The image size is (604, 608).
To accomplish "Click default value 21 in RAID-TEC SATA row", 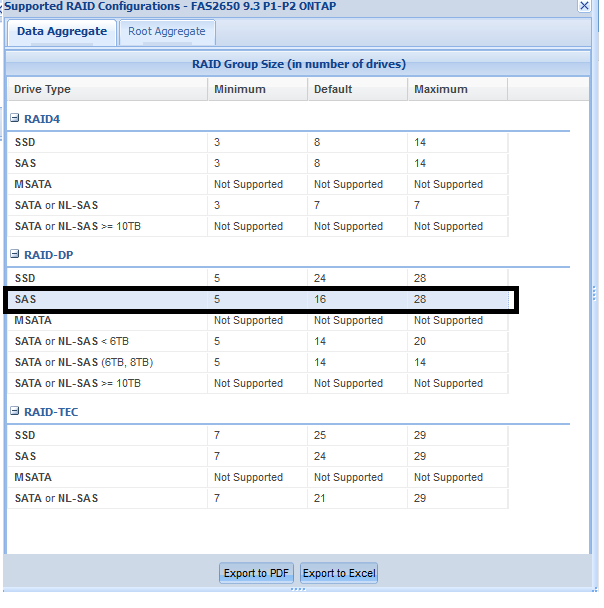I will tap(320, 498).
